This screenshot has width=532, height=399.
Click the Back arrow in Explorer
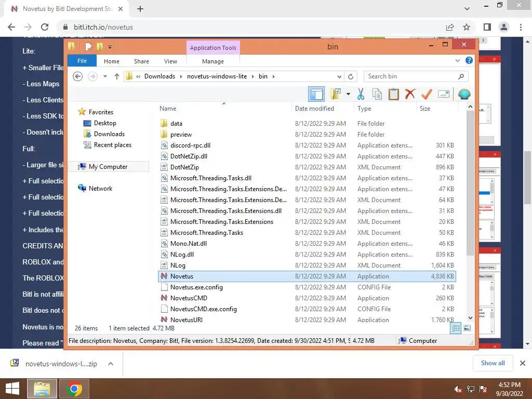[78, 76]
